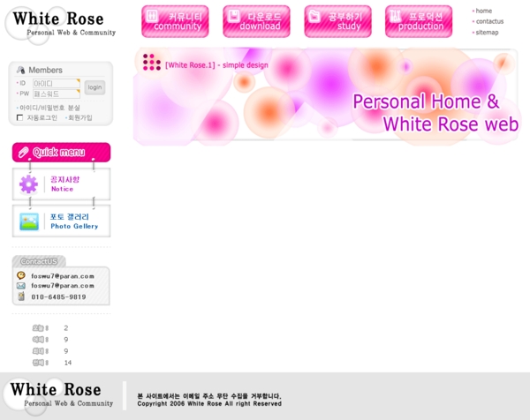
Task: Click the ID input field
Action: (56, 83)
